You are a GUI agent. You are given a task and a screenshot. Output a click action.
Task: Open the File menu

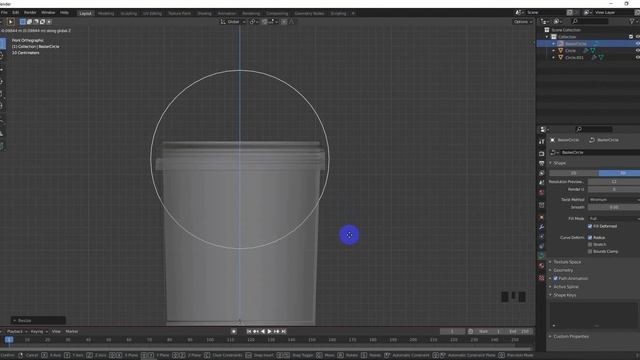(x=4, y=13)
